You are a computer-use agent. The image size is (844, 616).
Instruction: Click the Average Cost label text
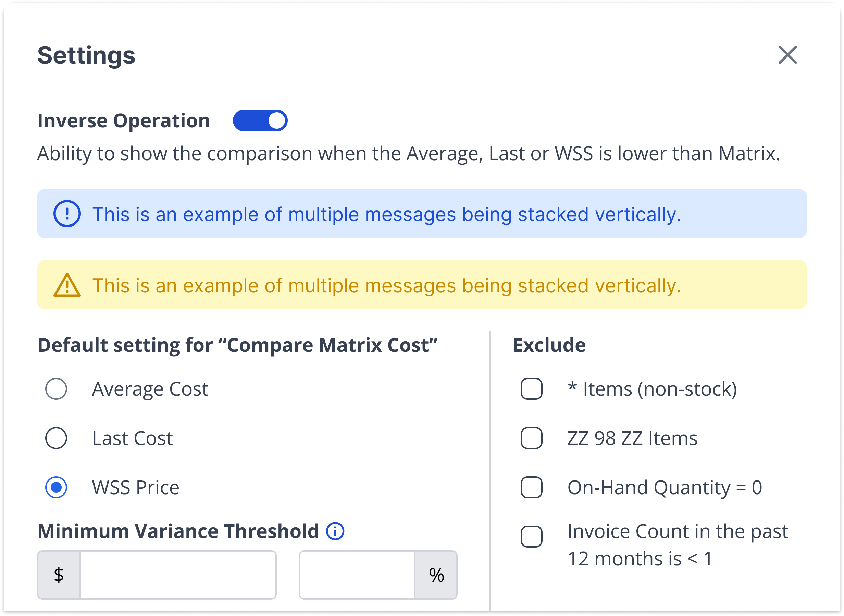click(x=150, y=389)
